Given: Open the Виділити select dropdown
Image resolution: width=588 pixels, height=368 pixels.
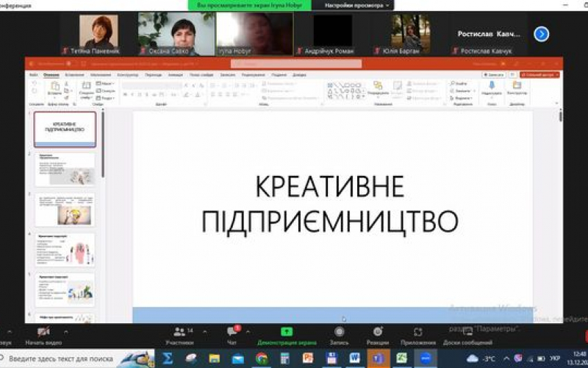Looking at the screenshot, I should [x=462, y=98].
